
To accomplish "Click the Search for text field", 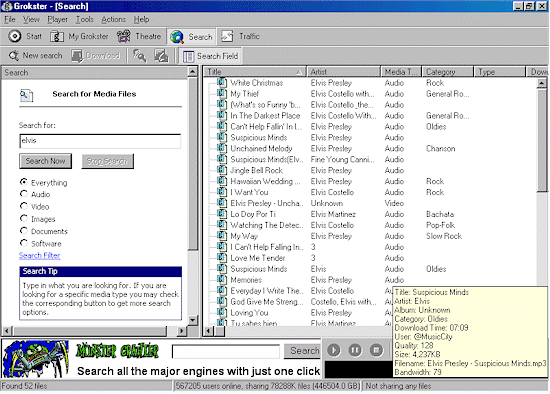I will 100,141.
